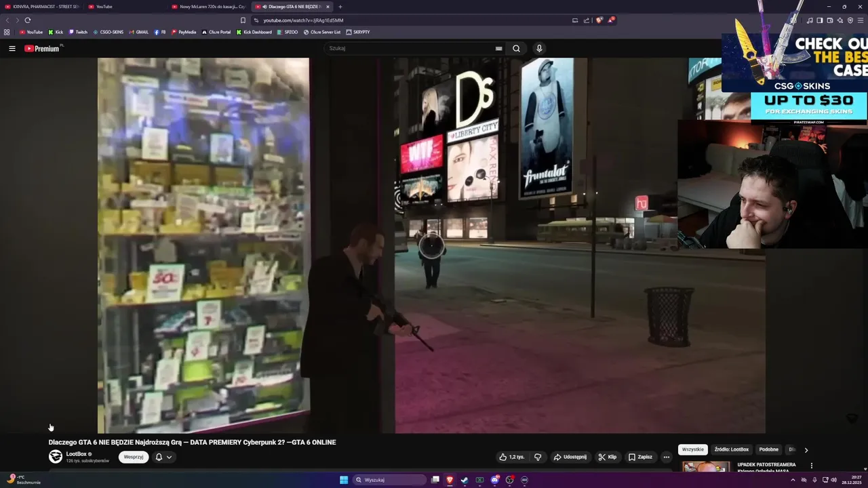
Task: Open the Brave Rewards triangle icon
Action: pyautogui.click(x=610, y=20)
